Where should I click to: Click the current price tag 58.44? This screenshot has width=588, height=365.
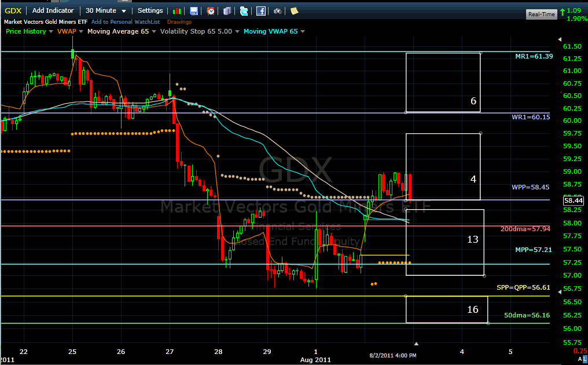click(574, 200)
